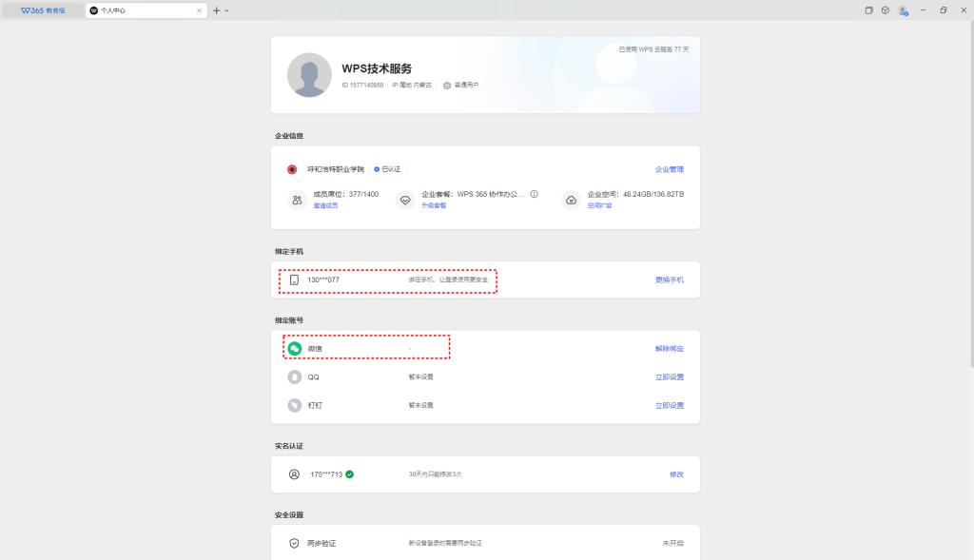Viewport: 974px width, 560px height.
Task: Open the 企业管理 link
Action: tap(669, 169)
